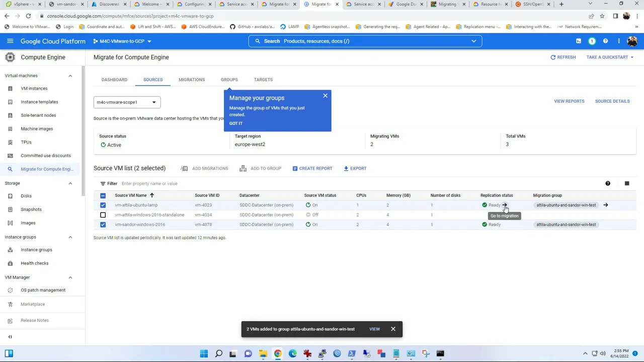Open the m4c-vmware-scope1 source dropdown
Viewport: 644px width, 362px height.
click(127, 102)
